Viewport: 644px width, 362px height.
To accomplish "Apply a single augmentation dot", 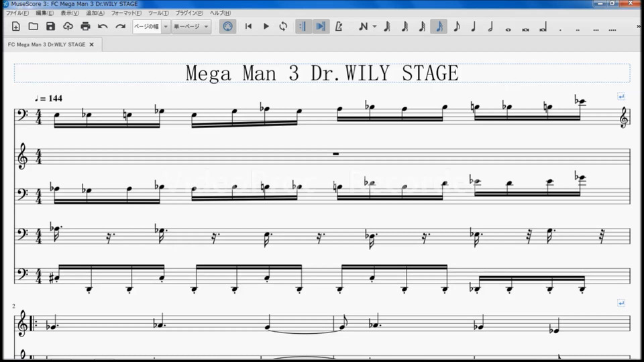I will point(561,29).
